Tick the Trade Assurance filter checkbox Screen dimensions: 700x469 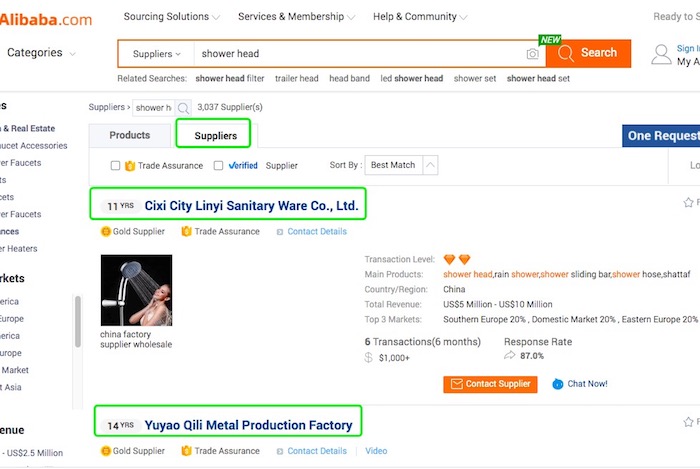115,166
